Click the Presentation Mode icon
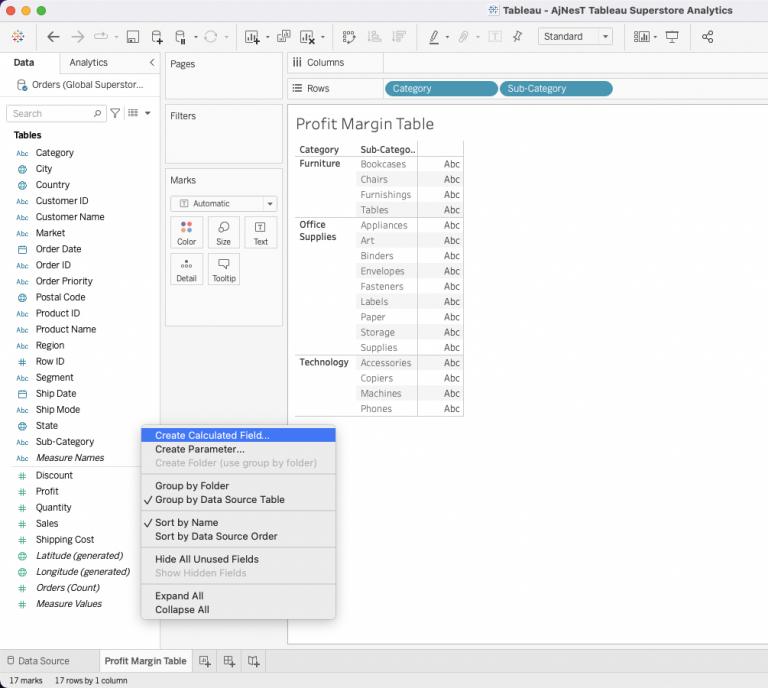Screen dimensions: 768x688 tap(672, 37)
